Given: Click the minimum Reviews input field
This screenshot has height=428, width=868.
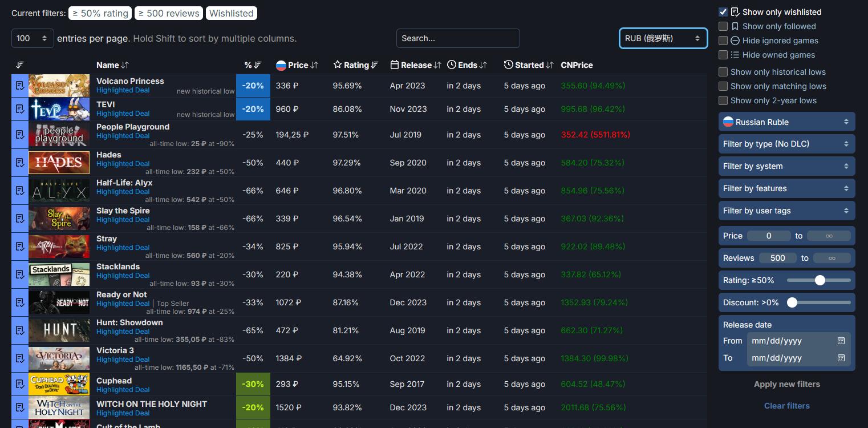Looking at the screenshot, I should pyautogui.click(x=778, y=258).
